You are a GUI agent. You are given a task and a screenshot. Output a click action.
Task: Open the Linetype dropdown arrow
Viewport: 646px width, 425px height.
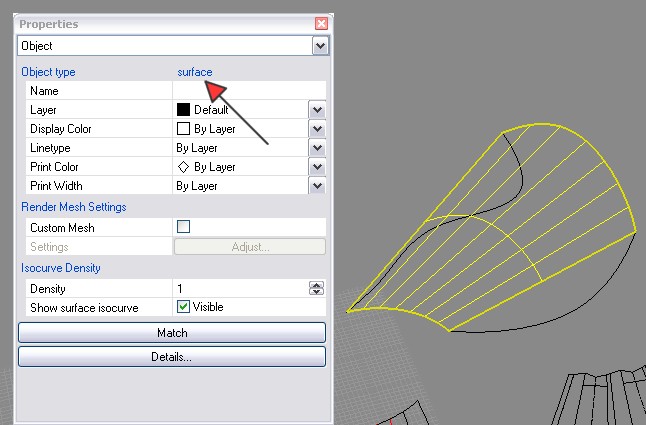(317, 148)
